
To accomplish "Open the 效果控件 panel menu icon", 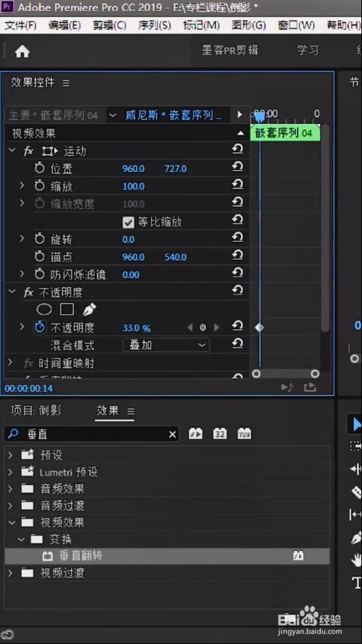I will coord(66,83).
